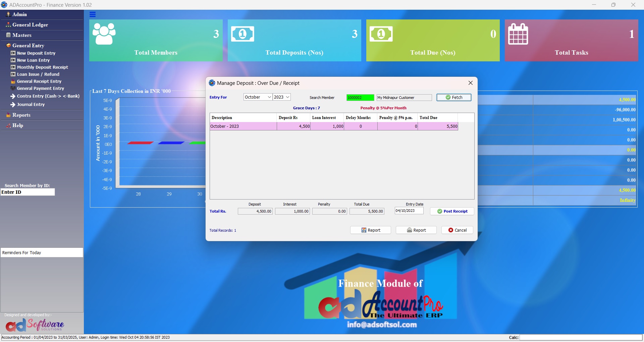Click the Total Tasks calendar icon

point(518,34)
